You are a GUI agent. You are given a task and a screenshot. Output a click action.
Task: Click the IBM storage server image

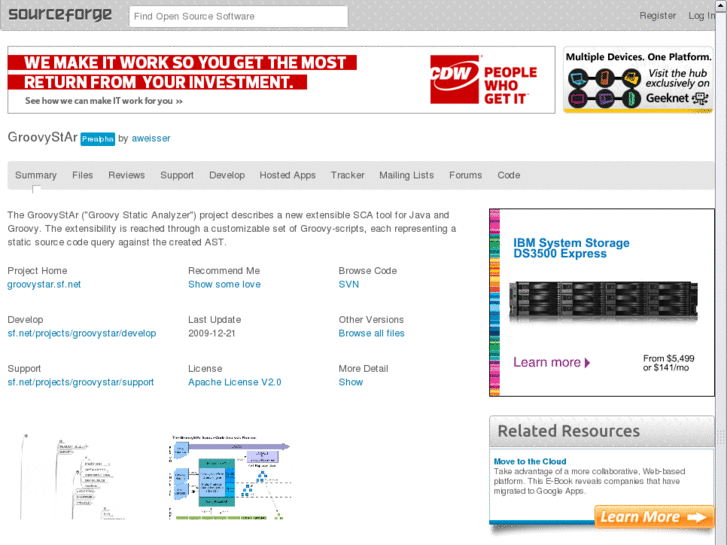point(604,302)
